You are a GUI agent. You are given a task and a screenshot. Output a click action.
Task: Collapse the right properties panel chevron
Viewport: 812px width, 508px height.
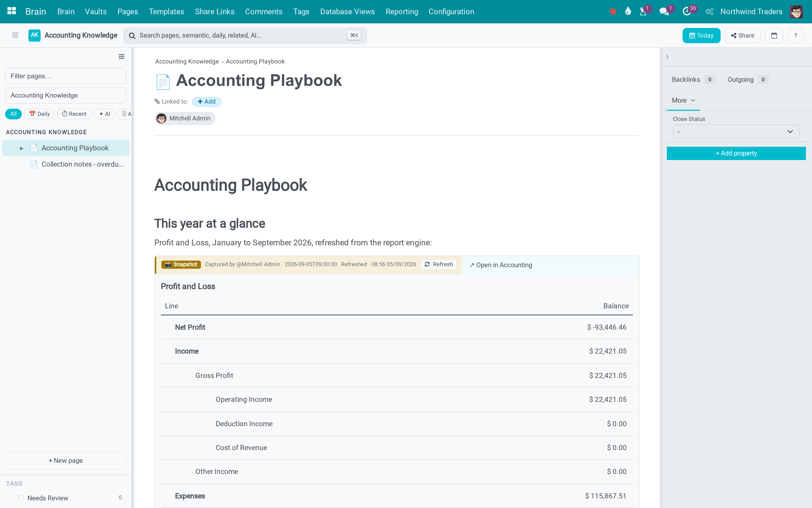click(667, 57)
